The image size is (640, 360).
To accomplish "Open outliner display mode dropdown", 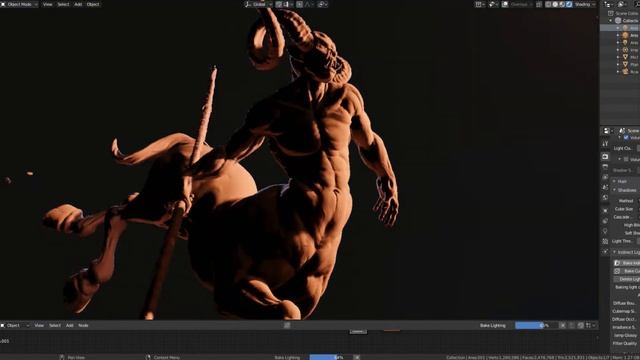I will (x=623, y=4).
